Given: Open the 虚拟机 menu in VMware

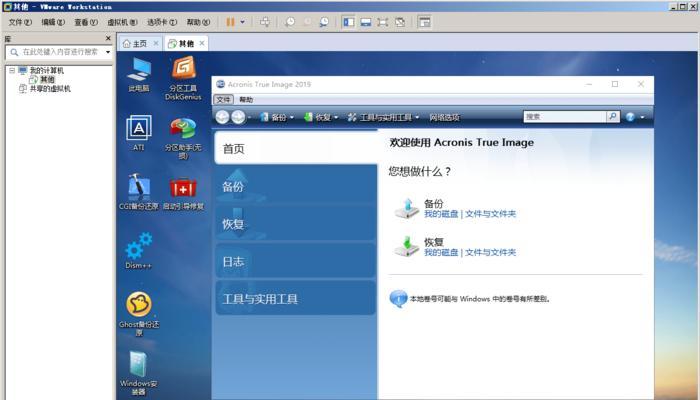Looking at the screenshot, I should pyautogui.click(x=122, y=22).
